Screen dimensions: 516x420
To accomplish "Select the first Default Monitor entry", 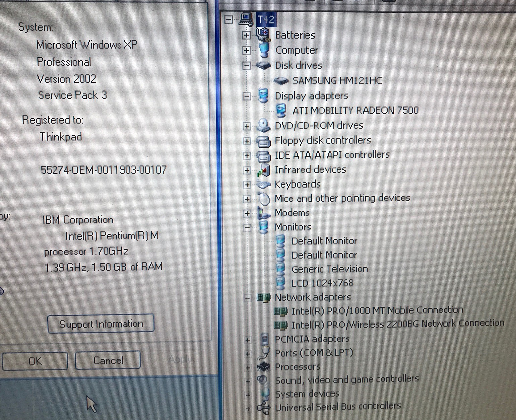I will [324, 241].
